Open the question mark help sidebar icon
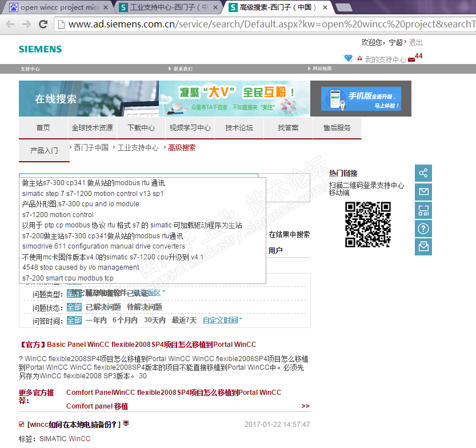This screenshot has height=448, width=476. click(x=423, y=228)
